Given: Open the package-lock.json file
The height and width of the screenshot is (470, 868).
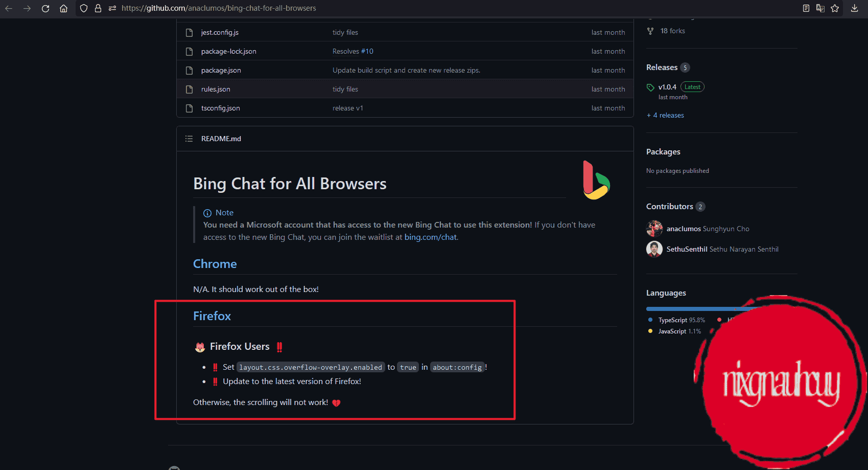Looking at the screenshot, I should coord(229,51).
